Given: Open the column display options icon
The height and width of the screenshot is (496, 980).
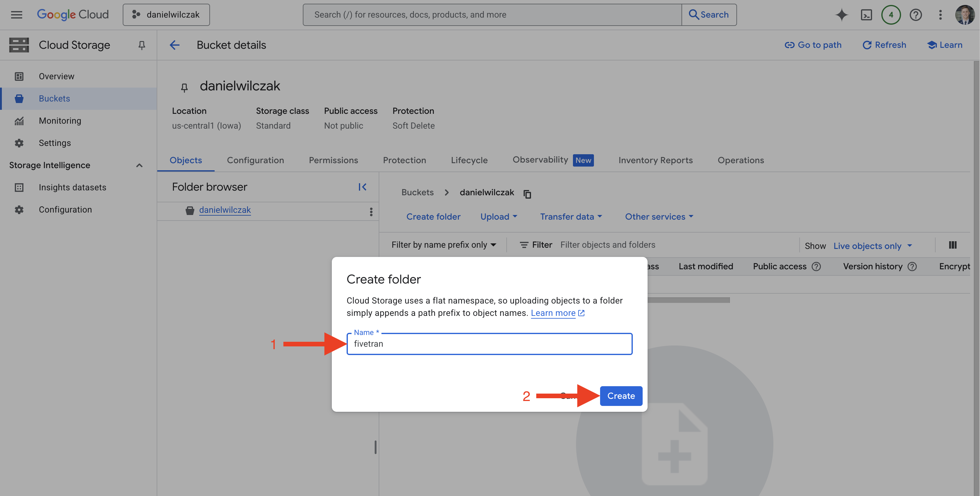Looking at the screenshot, I should pyautogui.click(x=953, y=245).
